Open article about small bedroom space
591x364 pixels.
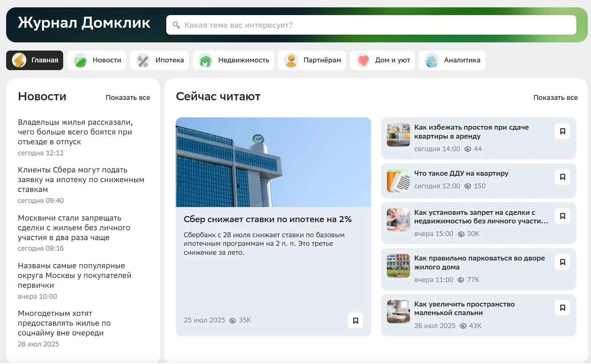(x=465, y=309)
